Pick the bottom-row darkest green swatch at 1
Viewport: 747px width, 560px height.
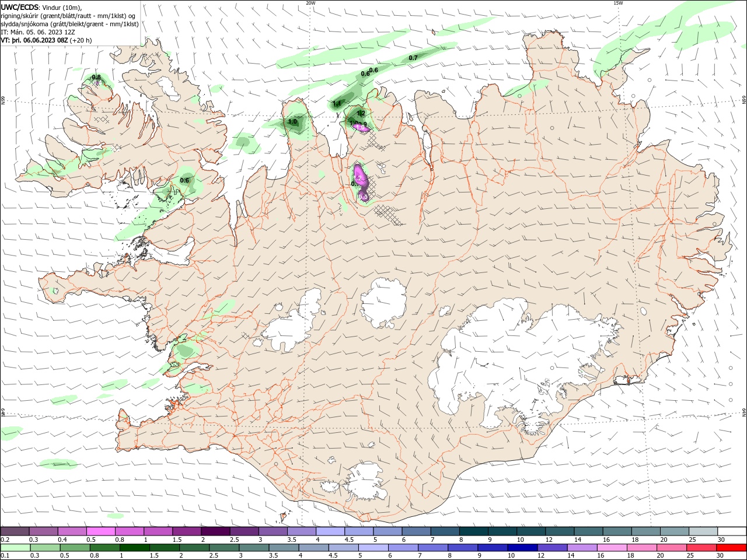(x=135, y=548)
